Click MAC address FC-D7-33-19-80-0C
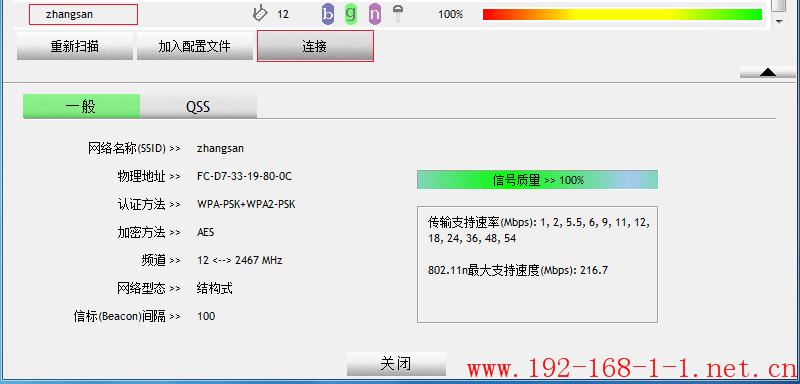This screenshot has width=800, height=384. (x=244, y=176)
